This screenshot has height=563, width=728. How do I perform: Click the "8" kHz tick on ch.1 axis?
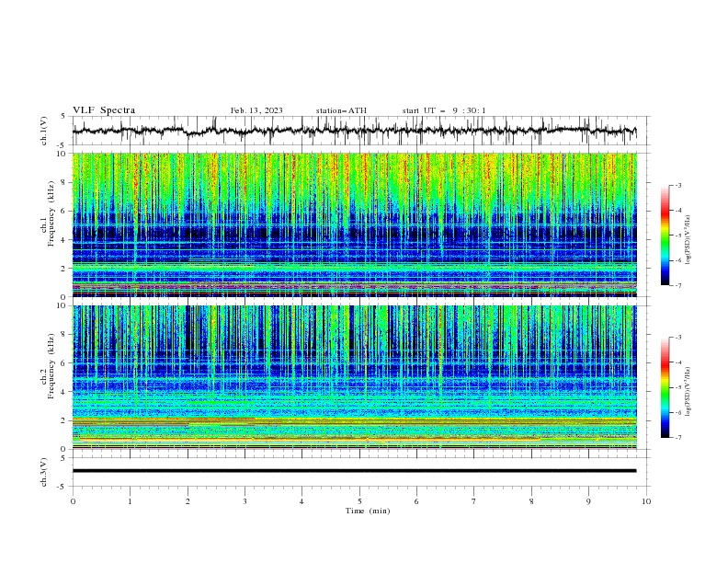click(65, 182)
